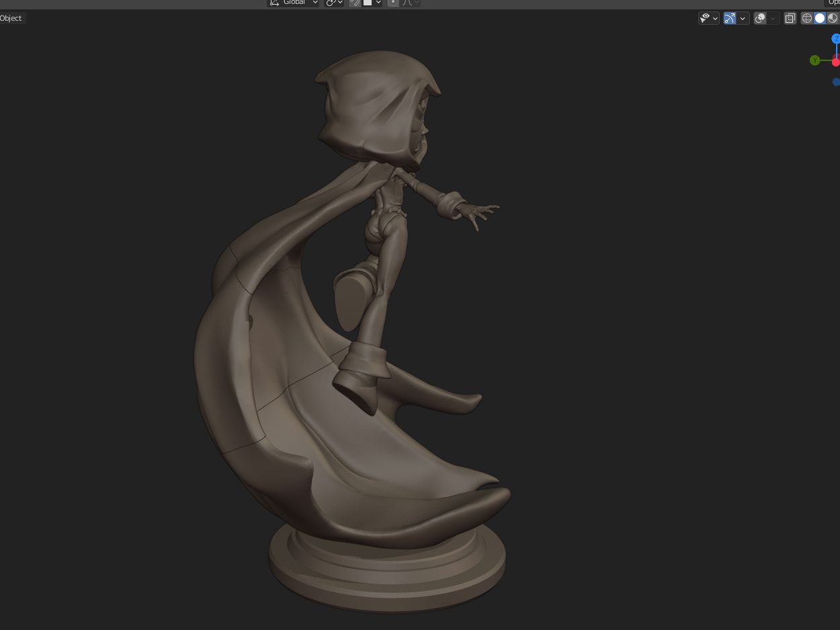Open the gizmo options dropdown arrow
The image size is (840, 630).
tap(743, 18)
